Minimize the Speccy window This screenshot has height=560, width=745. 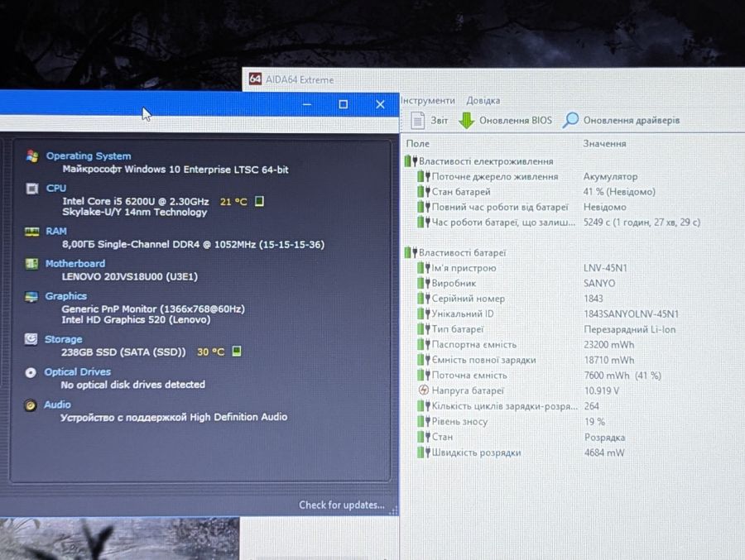point(307,104)
